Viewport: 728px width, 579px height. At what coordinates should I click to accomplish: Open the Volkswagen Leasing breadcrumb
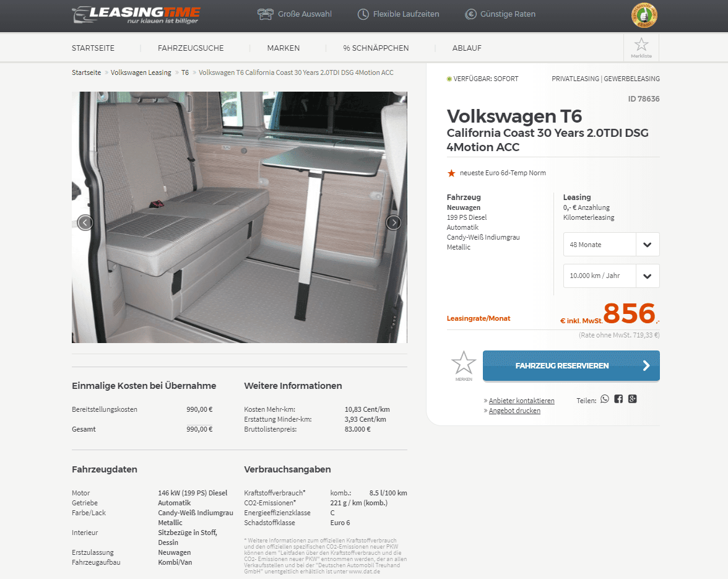click(x=141, y=72)
